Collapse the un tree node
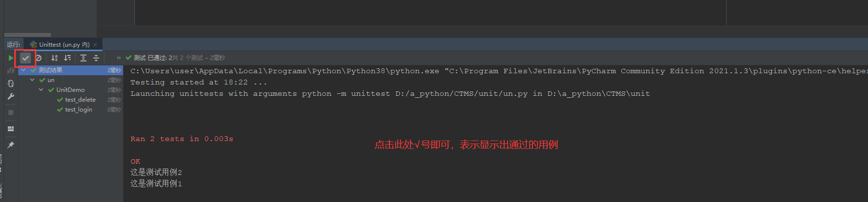868x202 pixels. tap(32, 80)
